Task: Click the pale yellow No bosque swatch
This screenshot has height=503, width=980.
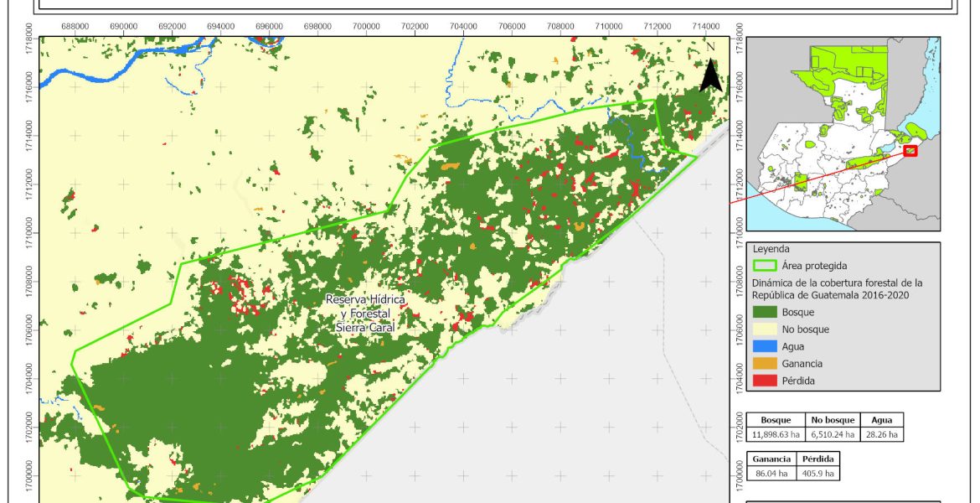Action: point(765,329)
